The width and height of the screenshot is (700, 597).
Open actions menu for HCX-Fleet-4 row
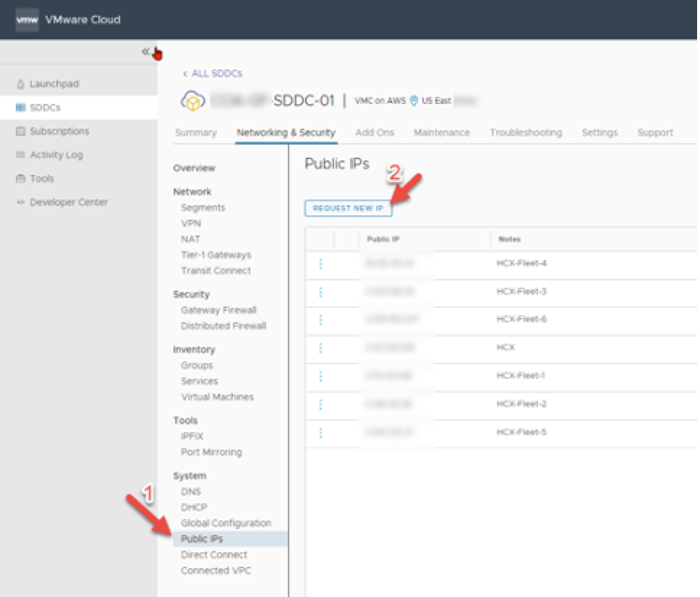(320, 264)
